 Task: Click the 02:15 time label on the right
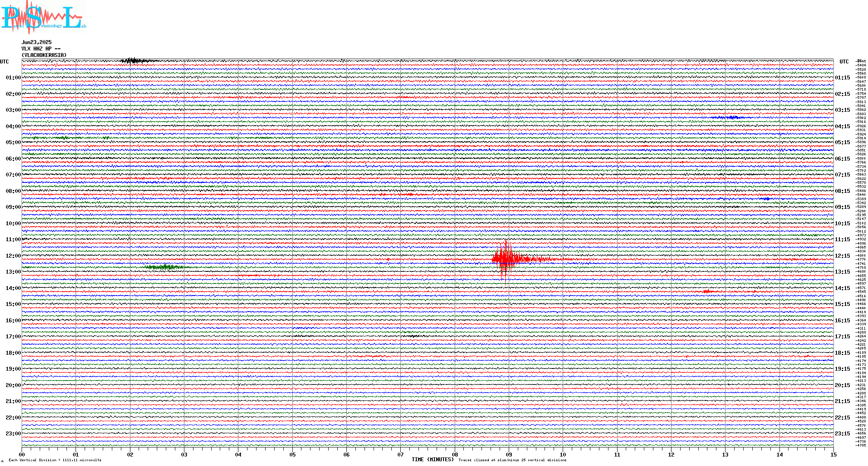click(x=843, y=94)
